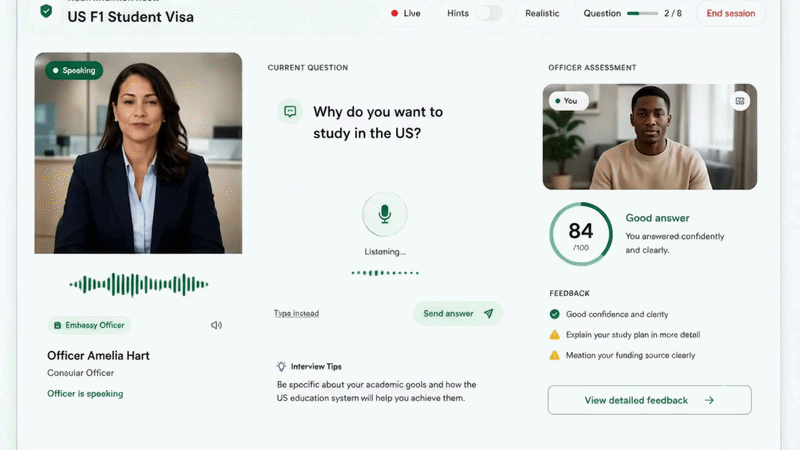The image size is (800, 450).
Task: Click the 84 score ring
Action: coord(581,234)
